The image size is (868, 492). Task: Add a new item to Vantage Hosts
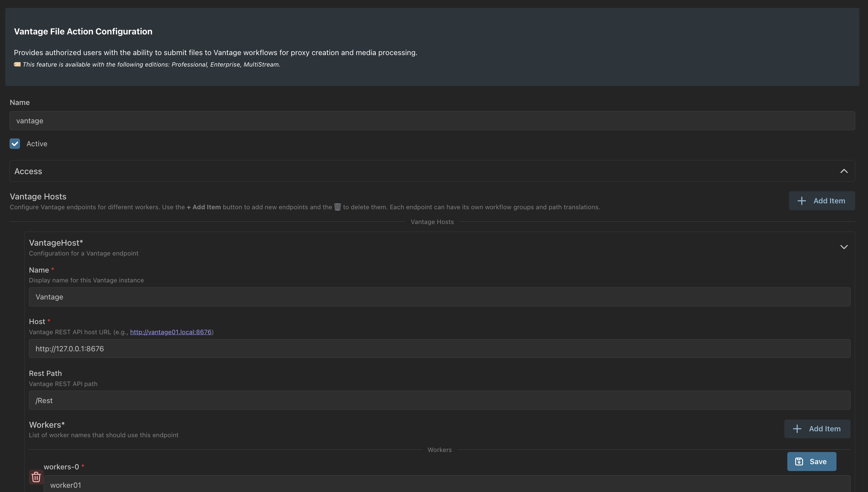[x=822, y=201]
